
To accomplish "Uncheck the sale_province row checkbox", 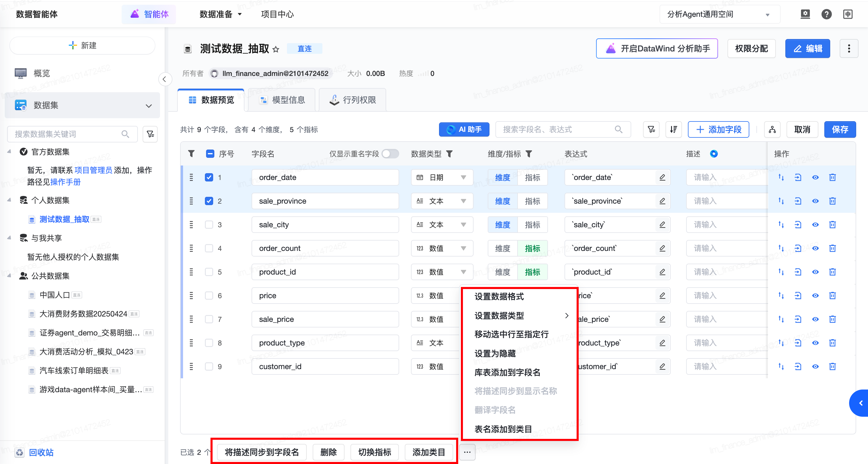I will pyautogui.click(x=209, y=201).
